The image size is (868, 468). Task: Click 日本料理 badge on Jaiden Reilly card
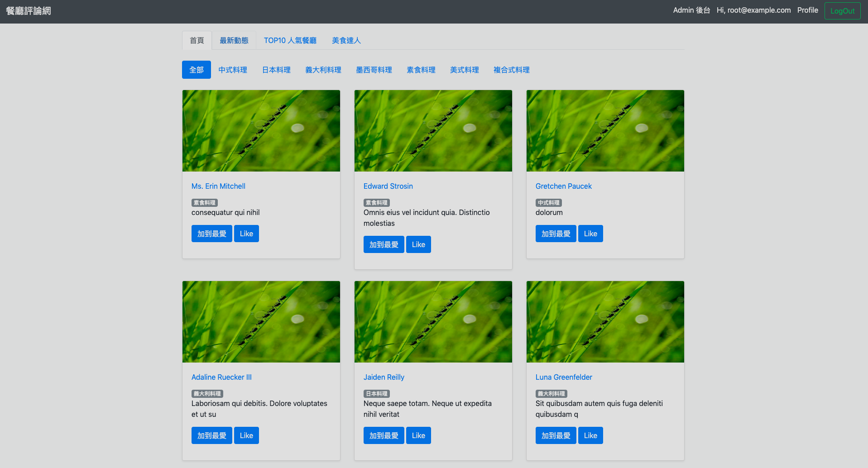(377, 394)
